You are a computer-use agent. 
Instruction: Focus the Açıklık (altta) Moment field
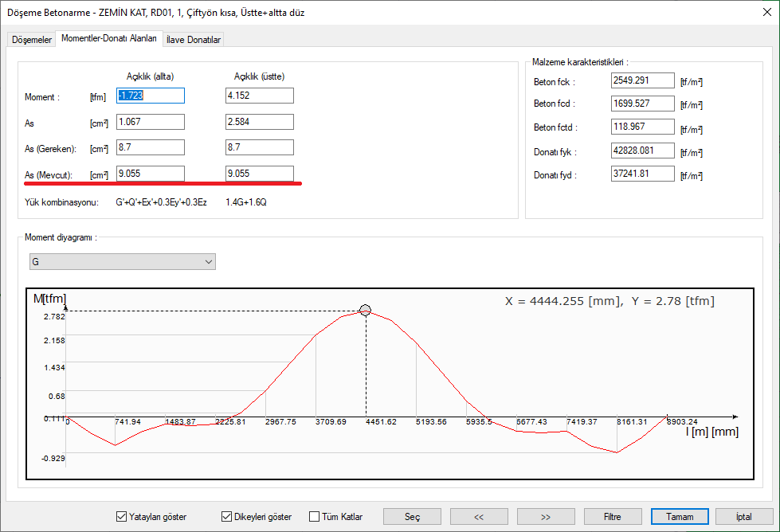point(151,96)
